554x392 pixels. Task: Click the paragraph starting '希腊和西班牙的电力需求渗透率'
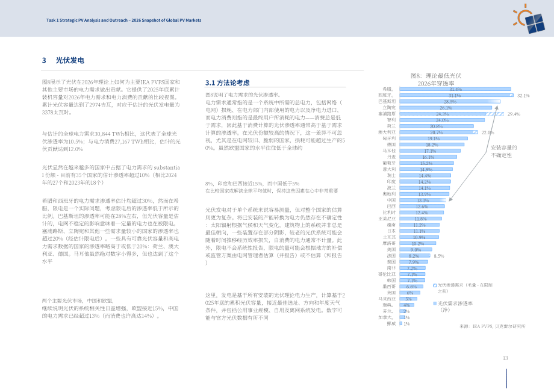[x=111, y=231]
